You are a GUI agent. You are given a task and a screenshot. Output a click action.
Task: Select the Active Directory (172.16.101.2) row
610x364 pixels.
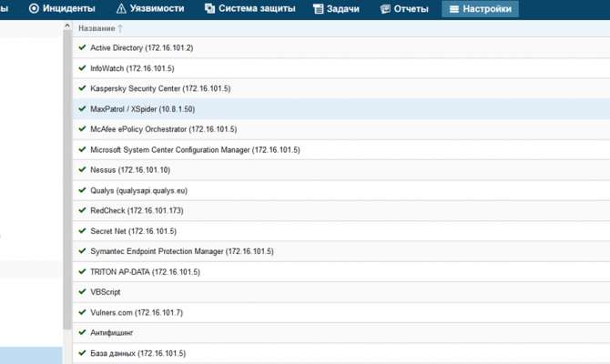point(341,48)
